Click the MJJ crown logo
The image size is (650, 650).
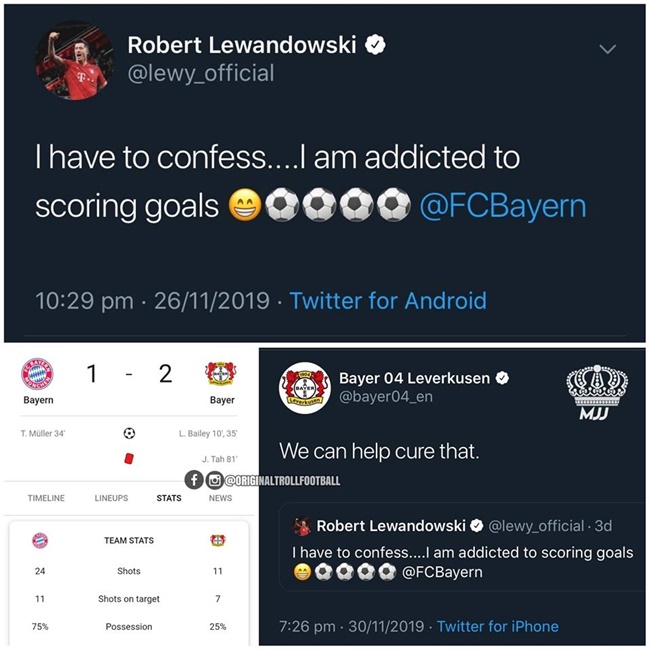tap(597, 392)
